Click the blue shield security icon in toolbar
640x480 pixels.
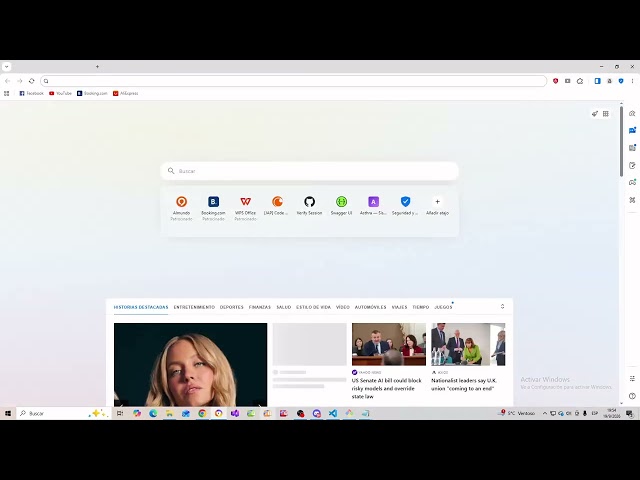click(621, 81)
